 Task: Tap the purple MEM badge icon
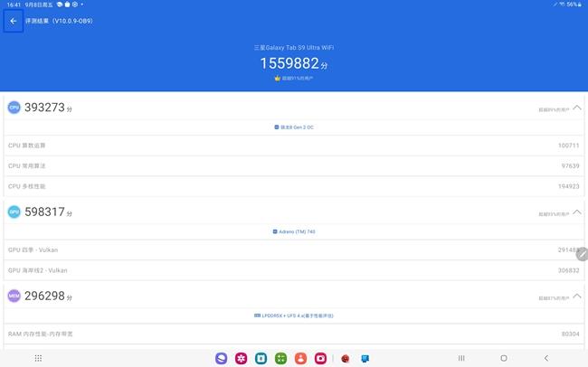tap(14, 296)
